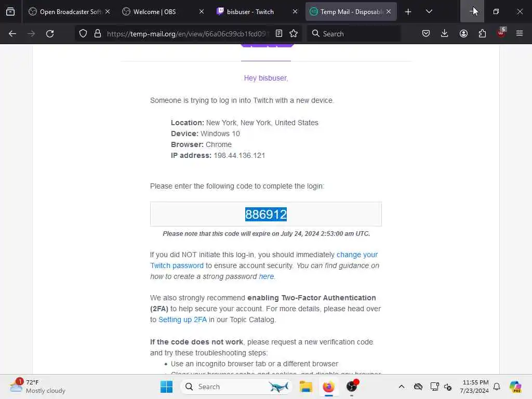Viewport: 532px width, 399px height.
Task: Open the cloud sync tray icon
Action: [418, 387]
